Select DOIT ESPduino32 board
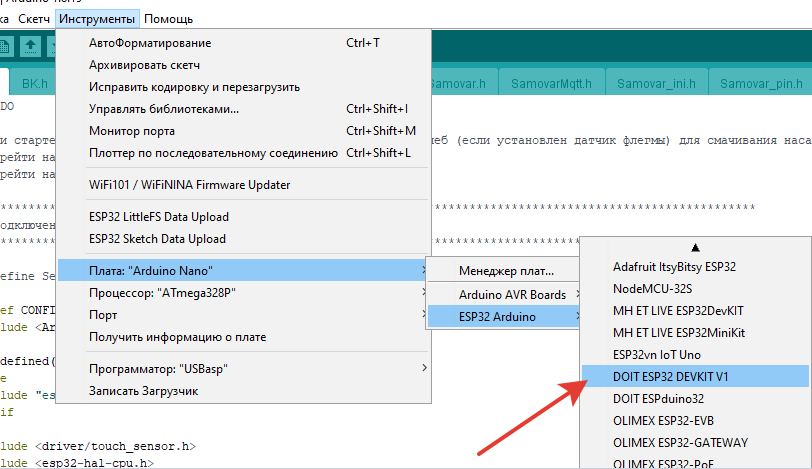 click(x=695, y=399)
